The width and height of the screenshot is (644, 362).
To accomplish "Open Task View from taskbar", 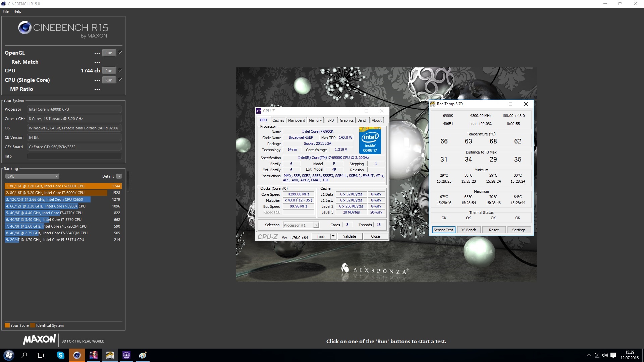I will click(40, 355).
